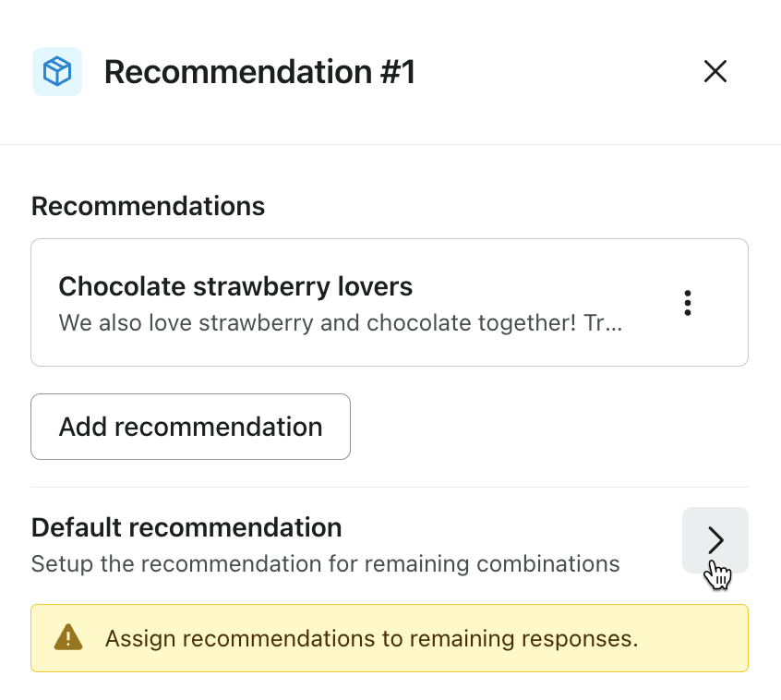Image resolution: width=781 pixels, height=700 pixels.
Task: Click the 'We also love strawberry' description text
Action: pos(340,323)
